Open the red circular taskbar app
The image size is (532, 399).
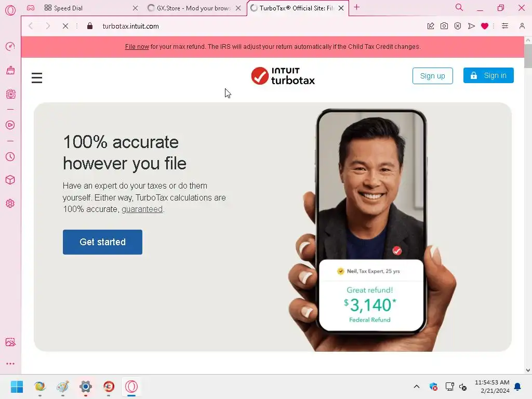(x=109, y=387)
